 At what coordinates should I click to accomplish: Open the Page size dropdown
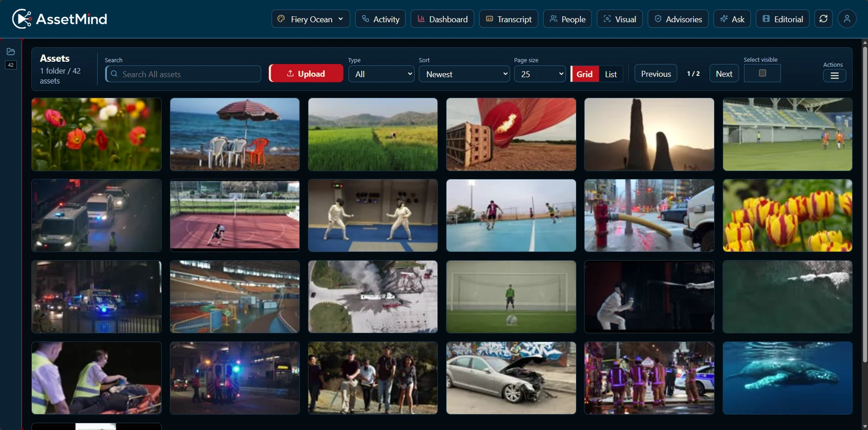pos(540,74)
